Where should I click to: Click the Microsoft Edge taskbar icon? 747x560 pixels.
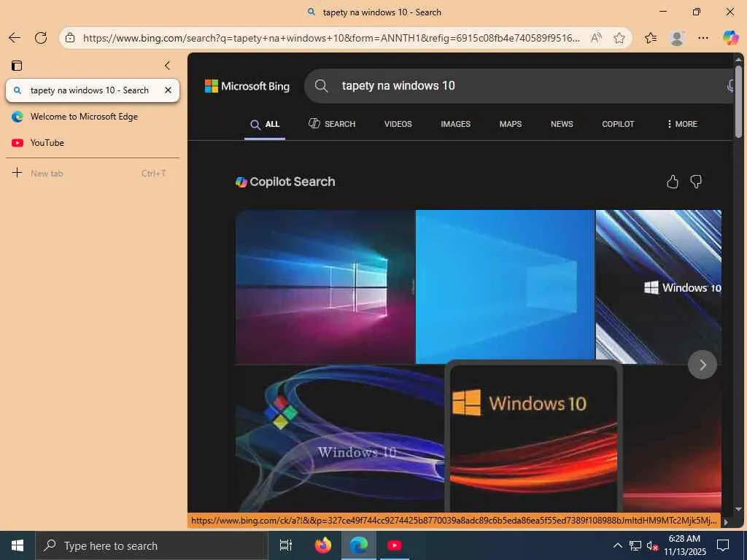[359, 545]
